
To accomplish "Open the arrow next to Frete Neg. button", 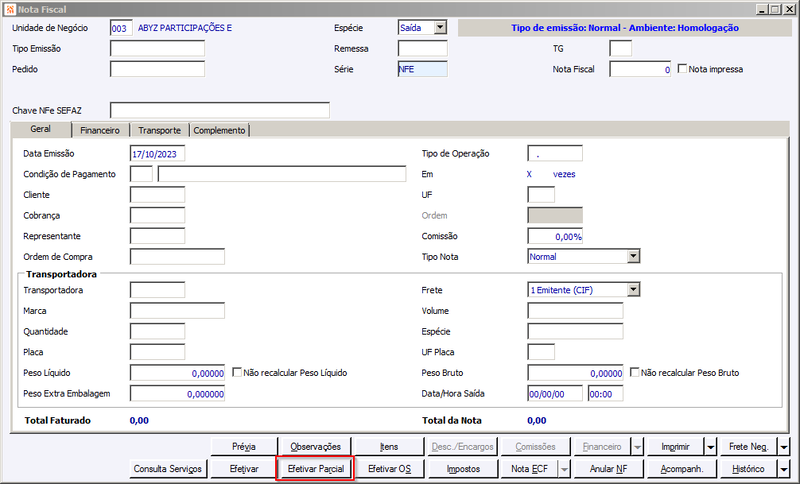I will [784, 447].
